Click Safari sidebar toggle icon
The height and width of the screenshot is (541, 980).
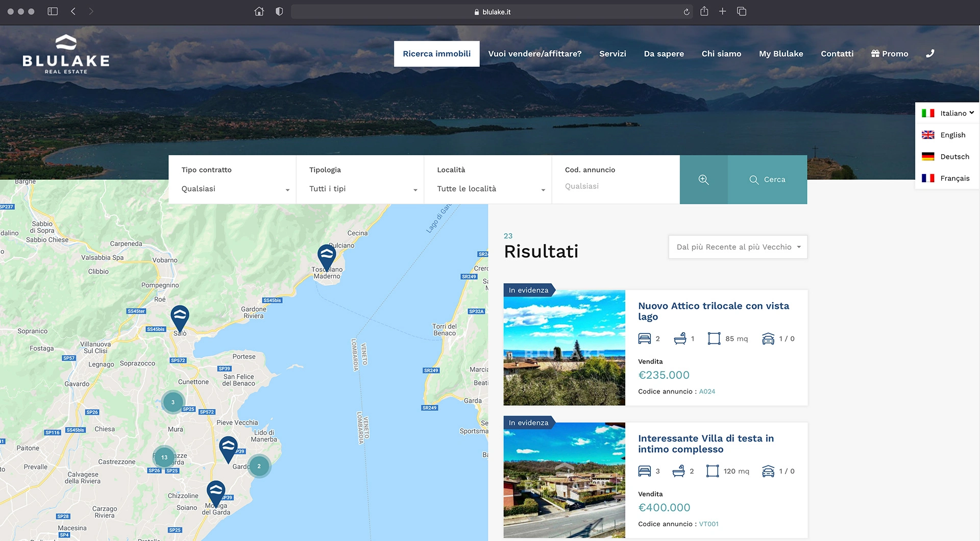point(53,11)
